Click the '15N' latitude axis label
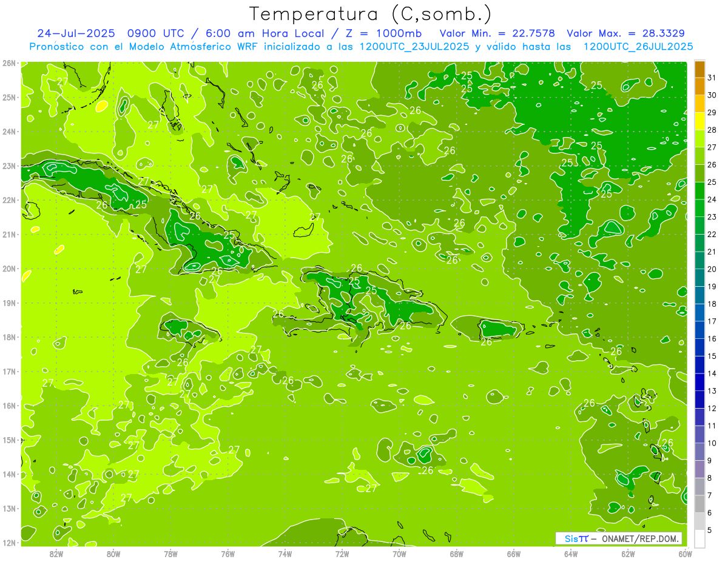This screenshot has width=728, height=562. pyautogui.click(x=9, y=440)
